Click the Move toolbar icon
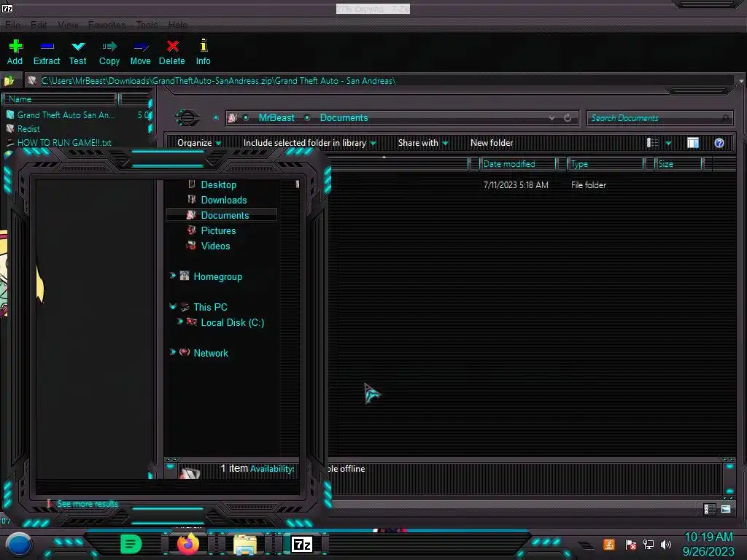This screenshot has height=560, width=747. (x=141, y=52)
